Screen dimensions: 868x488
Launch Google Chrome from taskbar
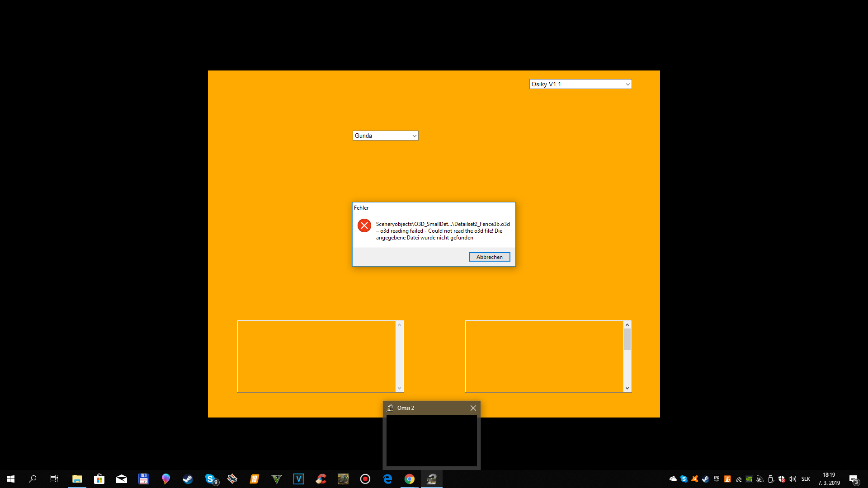tap(410, 479)
